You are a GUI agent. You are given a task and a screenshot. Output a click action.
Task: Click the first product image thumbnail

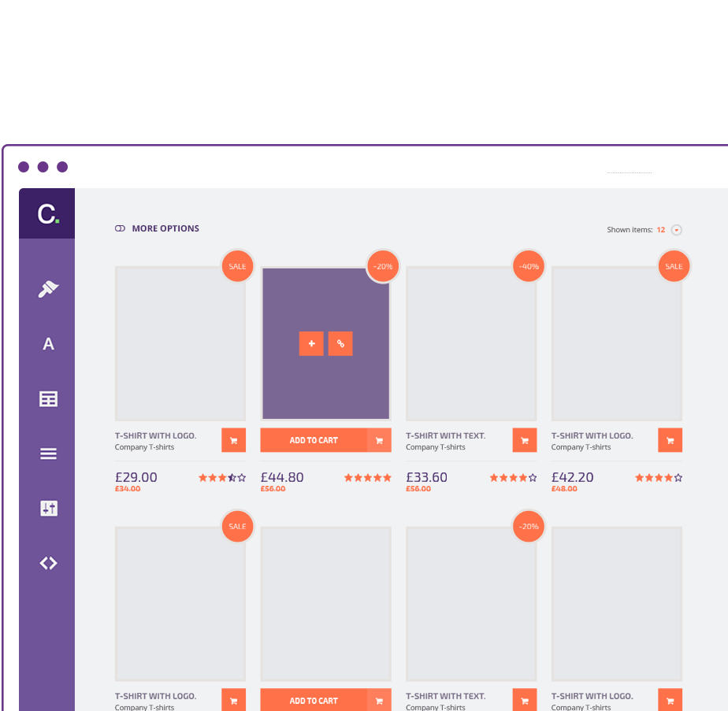pyautogui.click(x=180, y=343)
